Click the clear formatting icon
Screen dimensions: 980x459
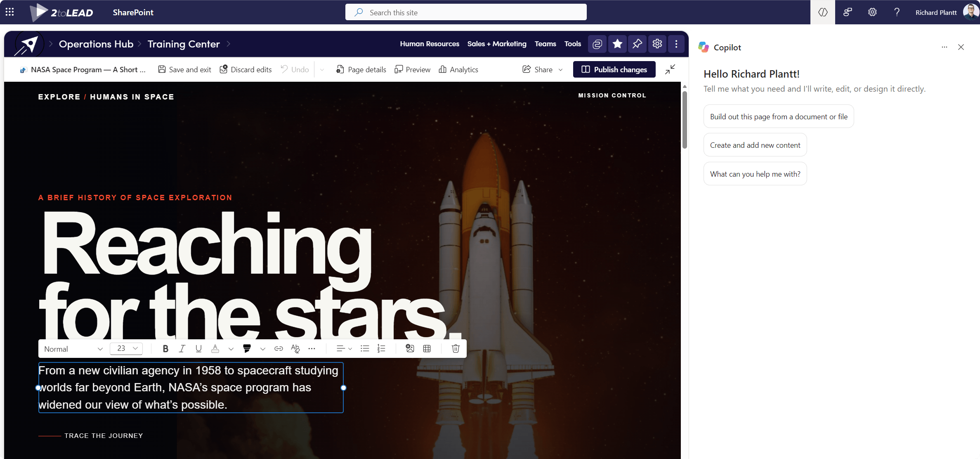click(x=295, y=349)
